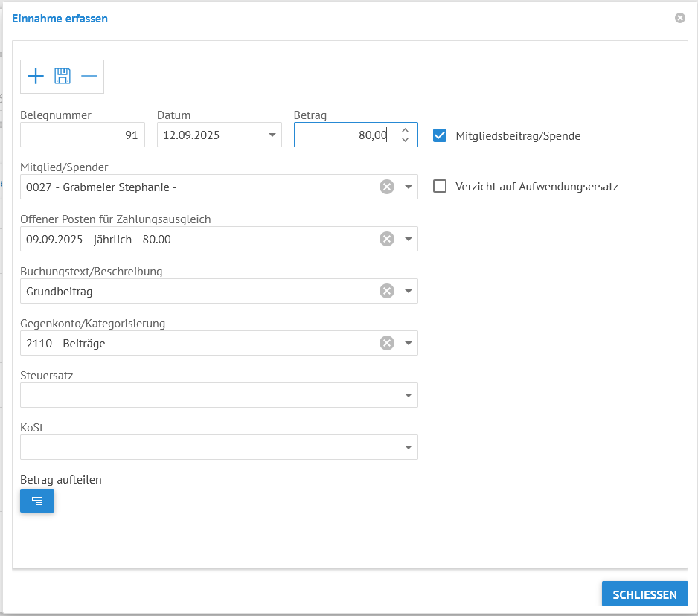The width and height of the screenshot is (698, 616).
Task: Enable Verzicht auf Aufwendungsersatz checkbox
Action: coord(440,186)
